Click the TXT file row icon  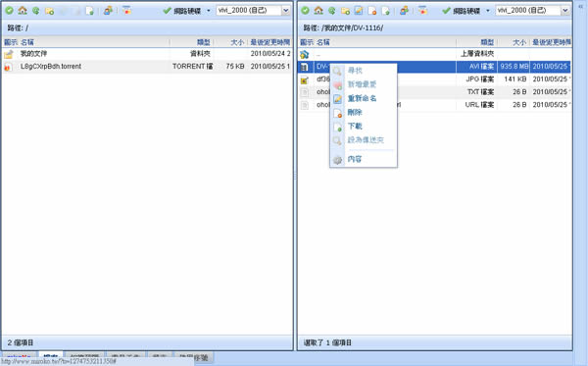(305, 92)
